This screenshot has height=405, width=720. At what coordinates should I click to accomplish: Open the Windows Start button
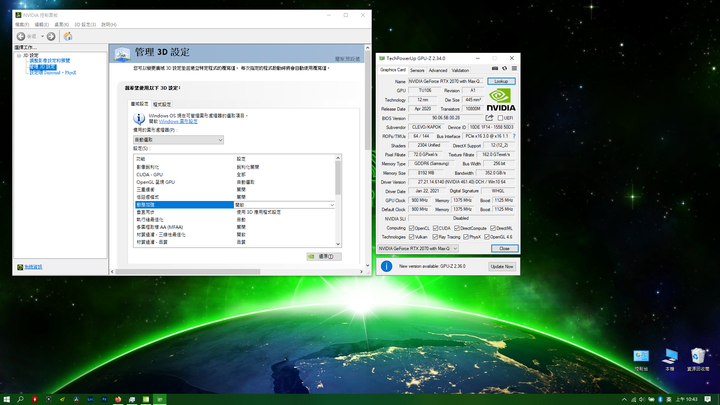[x=6, y=399]
